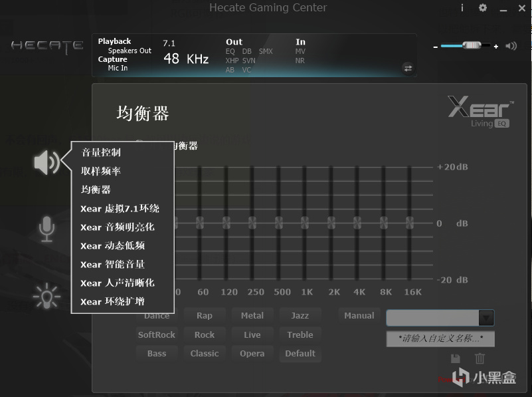Screen dimensions: 532x397
Task: Click the 1K band slider handle
Action: 305,223
